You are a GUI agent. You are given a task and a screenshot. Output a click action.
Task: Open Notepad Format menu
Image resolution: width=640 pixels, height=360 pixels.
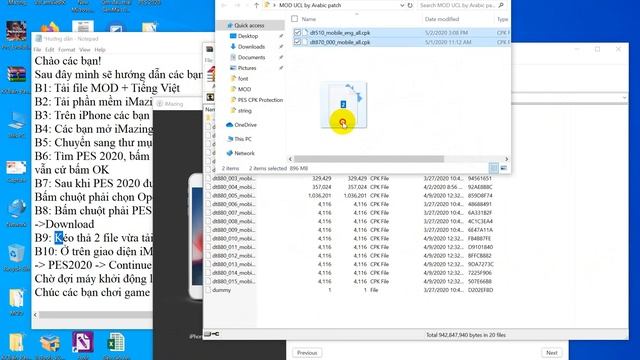[67, 50]
